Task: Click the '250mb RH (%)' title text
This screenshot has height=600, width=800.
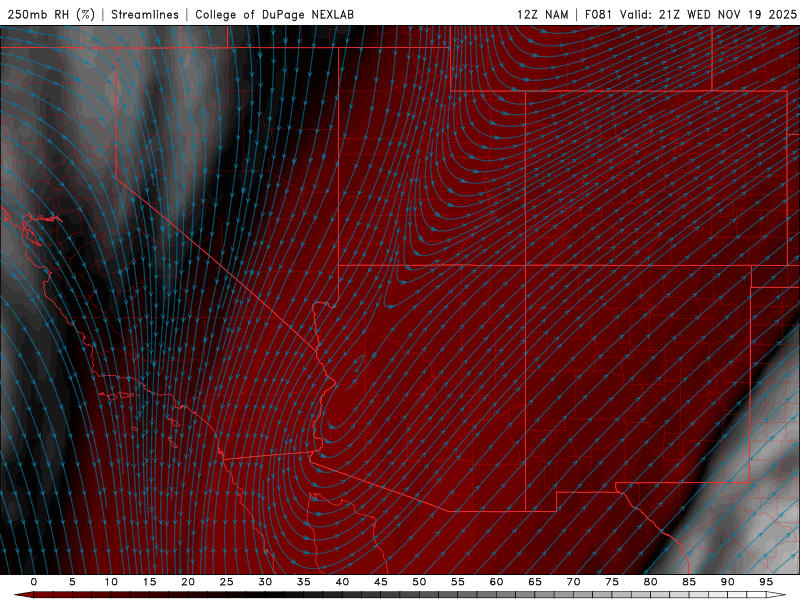Action: (51, 14)
